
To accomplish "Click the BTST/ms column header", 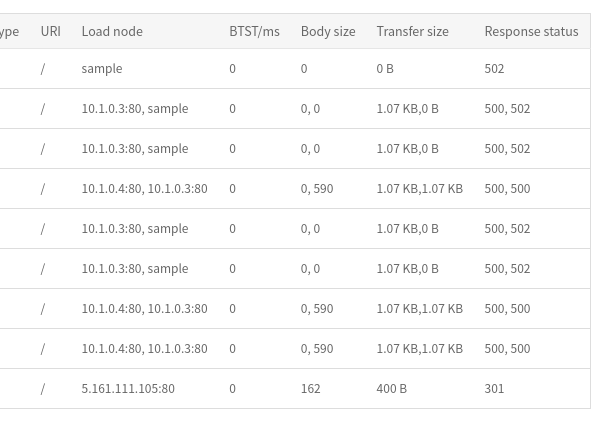I will tap(254, 31).
